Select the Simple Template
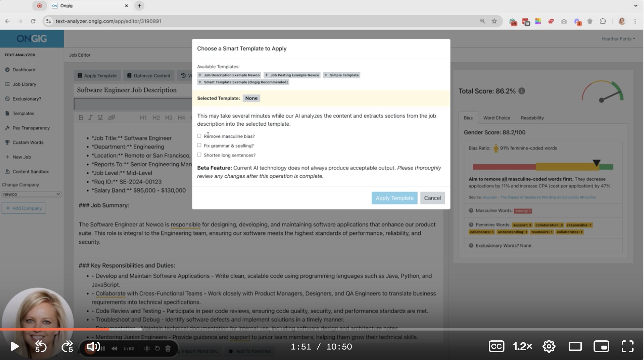 tap(341, 75)
